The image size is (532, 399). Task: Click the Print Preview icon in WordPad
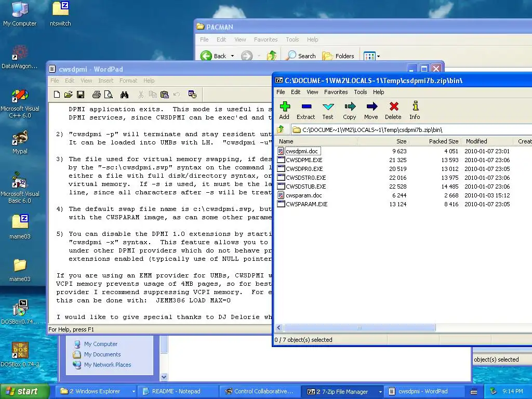coord(108,95)
